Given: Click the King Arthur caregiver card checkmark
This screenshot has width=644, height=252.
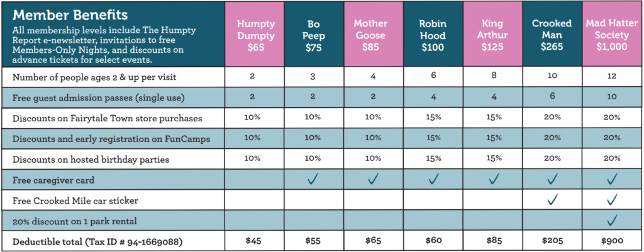Looking at the screenshot, I should [x=492, y=180].
